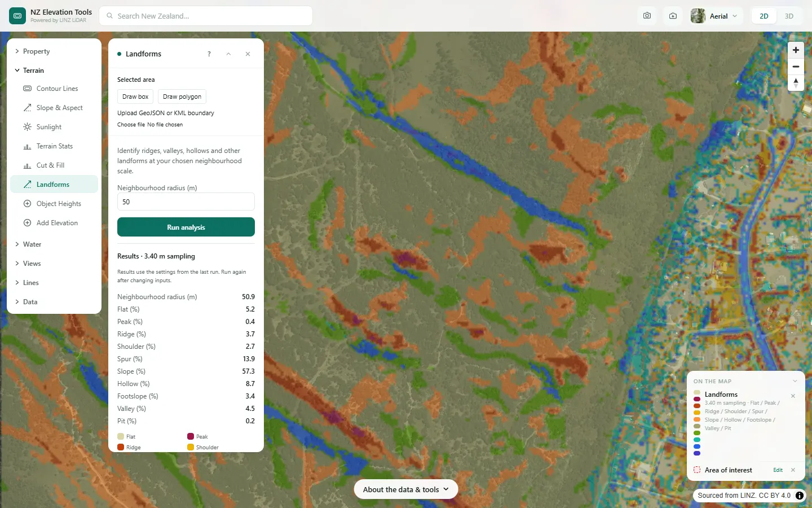The width and height of the screenshot is (812, 508).
Task: Switch the map to 2D view
Action: 764,16
